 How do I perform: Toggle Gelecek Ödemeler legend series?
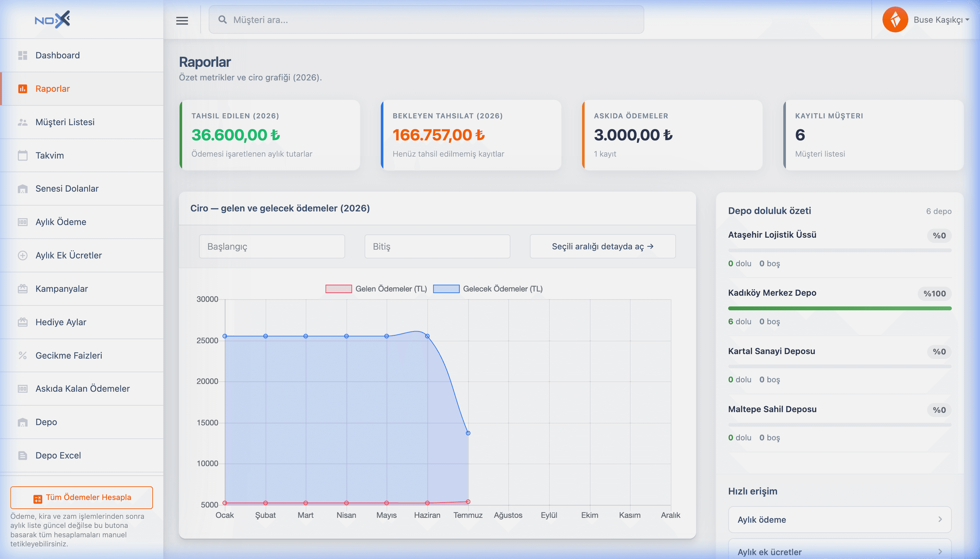(x=488, y=289)
